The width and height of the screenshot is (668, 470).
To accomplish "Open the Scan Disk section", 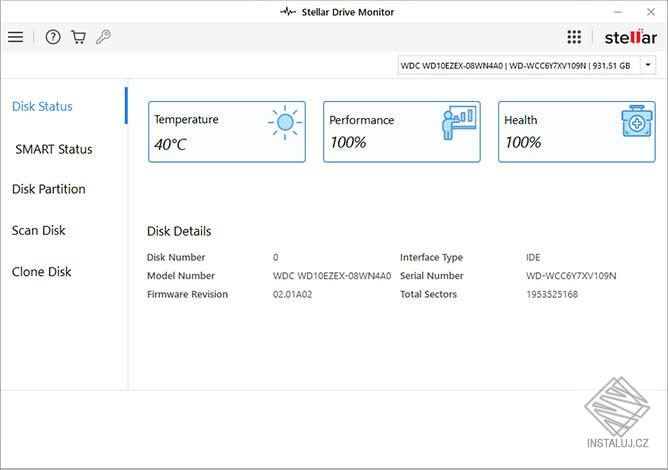I will (38, 231).
